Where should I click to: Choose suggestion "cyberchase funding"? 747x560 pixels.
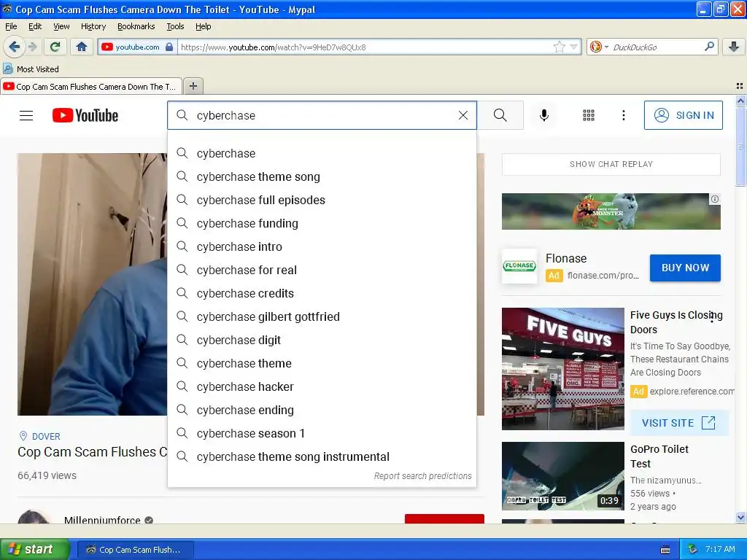pyautogui.click(x=322, y=223)
